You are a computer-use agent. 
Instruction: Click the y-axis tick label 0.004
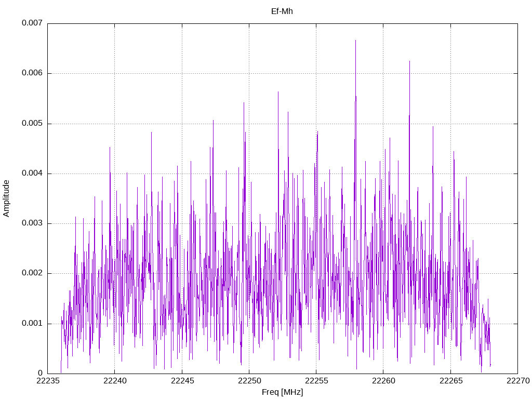(x=32, y=174)
